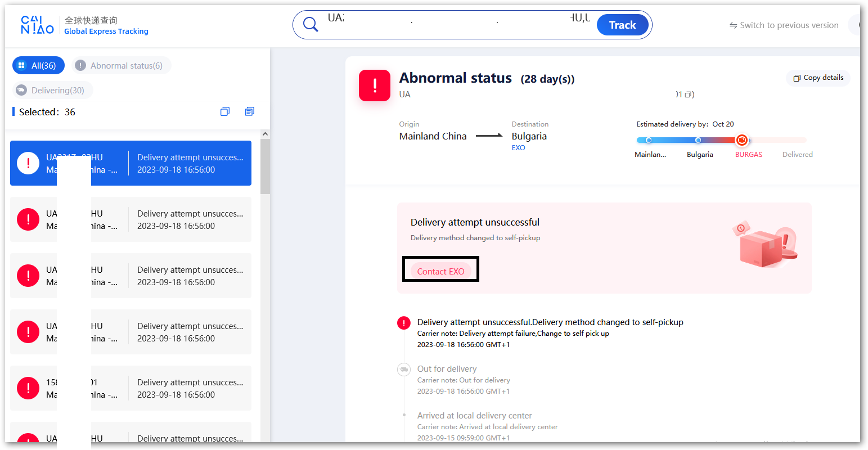Switch to previous version
Screen dimensions: 868x450
tap(784, 25)
